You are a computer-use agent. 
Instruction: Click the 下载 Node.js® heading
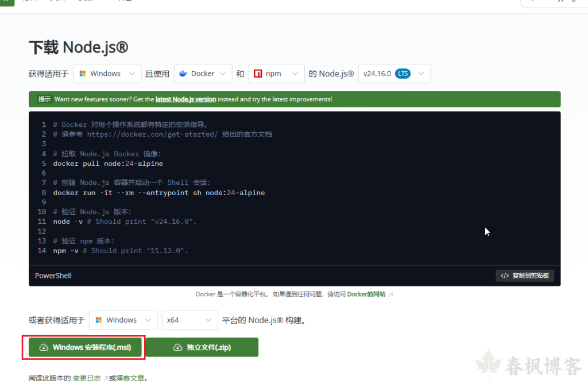coord(78,48)
